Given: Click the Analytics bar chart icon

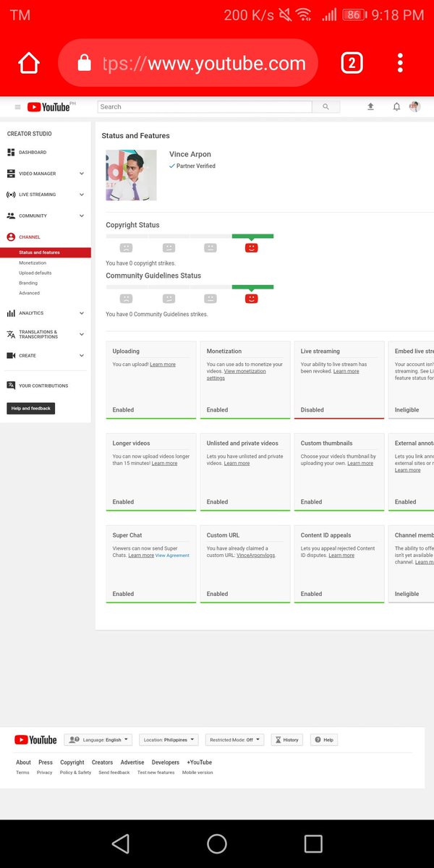Looking at the screenshot, I should [x=11, y=313].
